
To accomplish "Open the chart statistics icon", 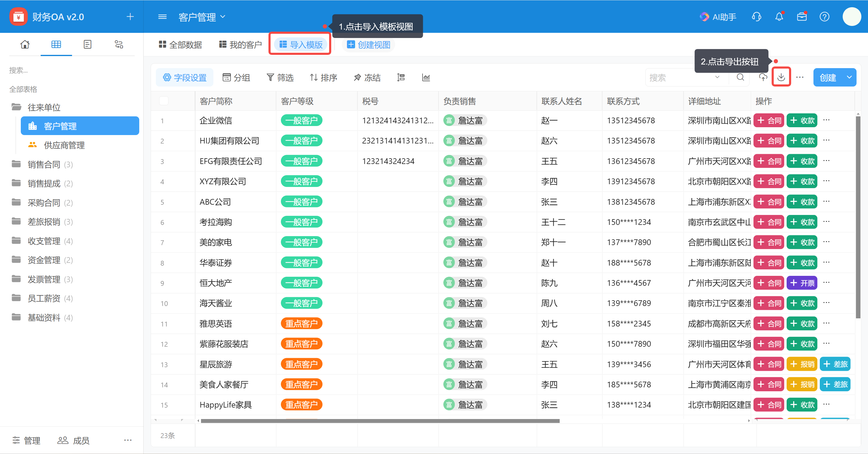I will (426, 77).
